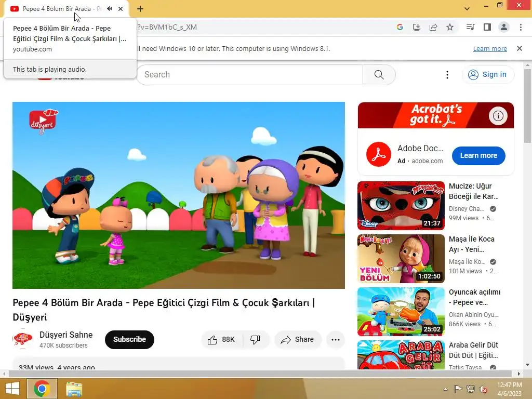The height and width of the screenshot is (399, 532).
Task: Click the 33M views description box
Action: (x=179, y=364)
